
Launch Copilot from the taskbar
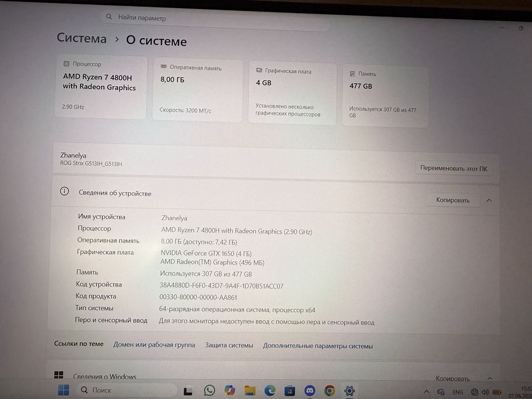tap(230, 390)
